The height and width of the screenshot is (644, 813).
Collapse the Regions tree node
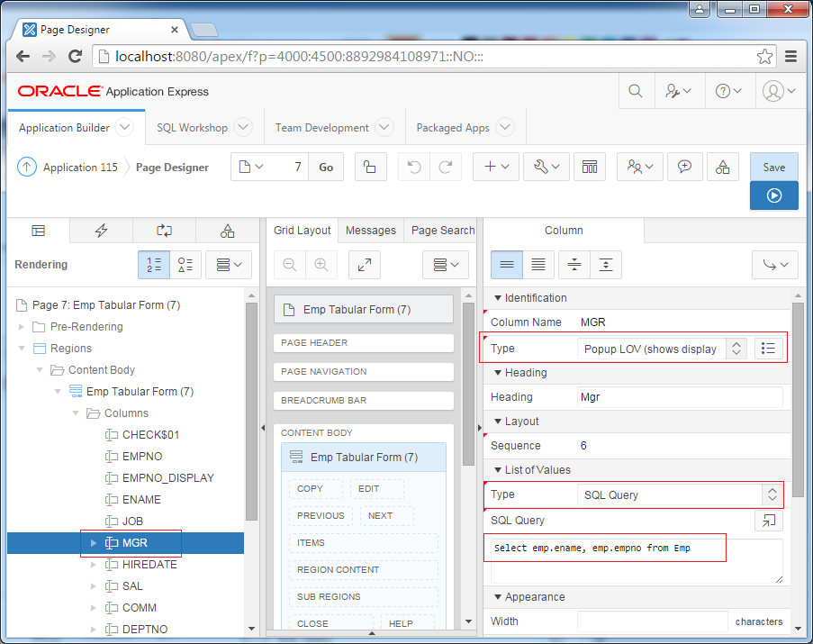click(22, 349)
